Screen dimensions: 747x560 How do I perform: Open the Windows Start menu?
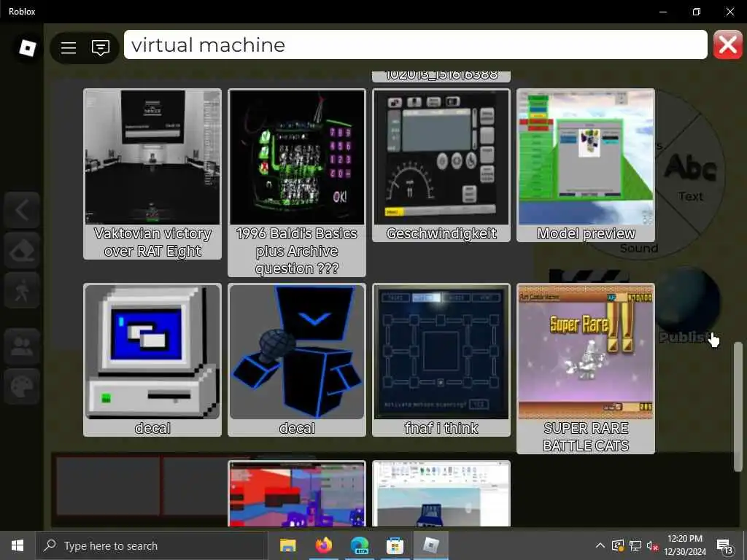click(18, 545)
